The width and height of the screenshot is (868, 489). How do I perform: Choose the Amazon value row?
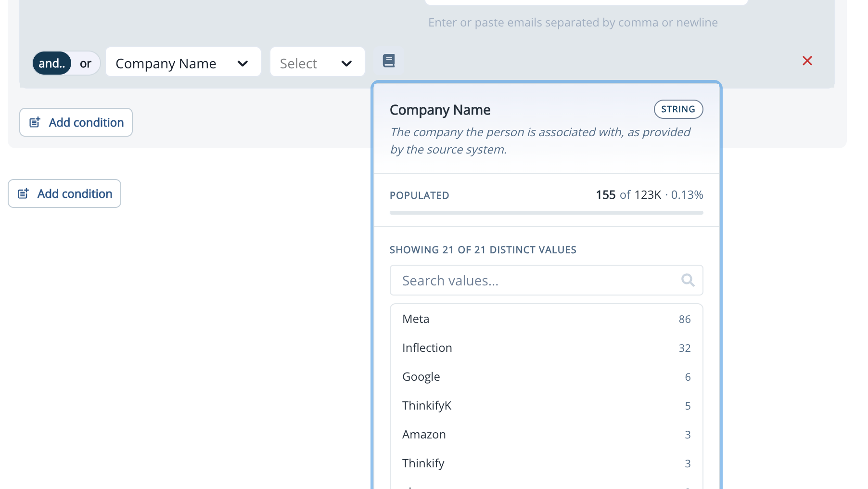click(x=546, y=435)
